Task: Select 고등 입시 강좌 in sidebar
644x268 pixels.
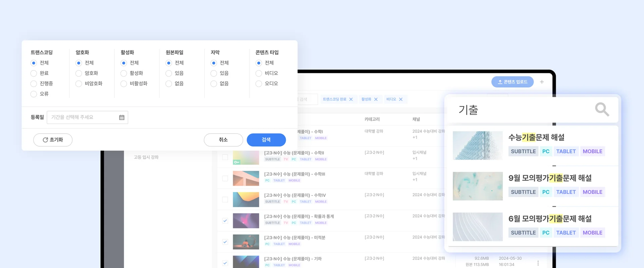Action: [146, 157]
